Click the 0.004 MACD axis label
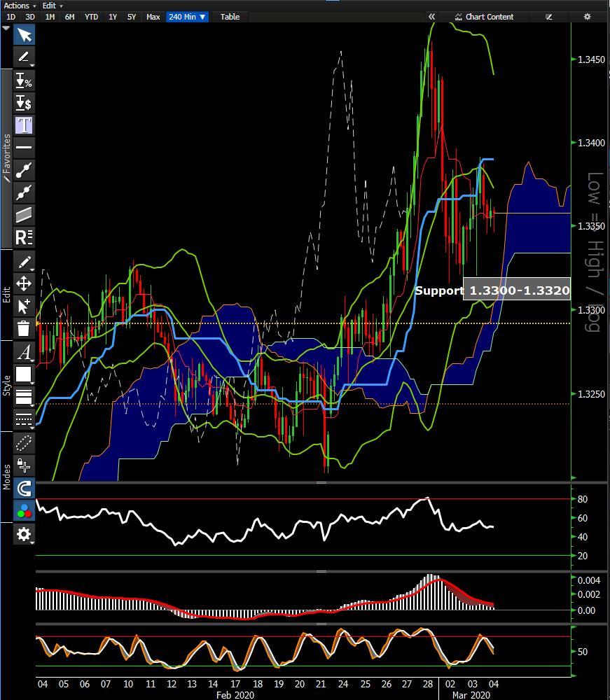The width and height of the screenshot is (610, 700). coord(588,581)
